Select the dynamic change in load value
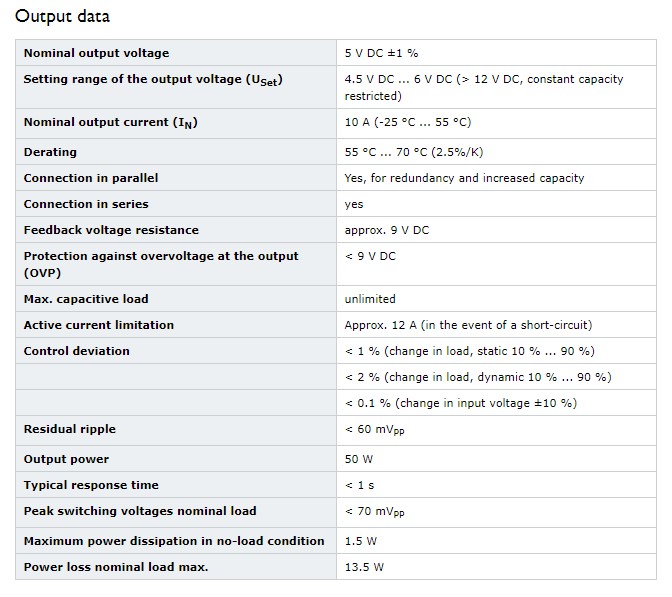The height and width of the screenshot is (597, 672). 478,377
